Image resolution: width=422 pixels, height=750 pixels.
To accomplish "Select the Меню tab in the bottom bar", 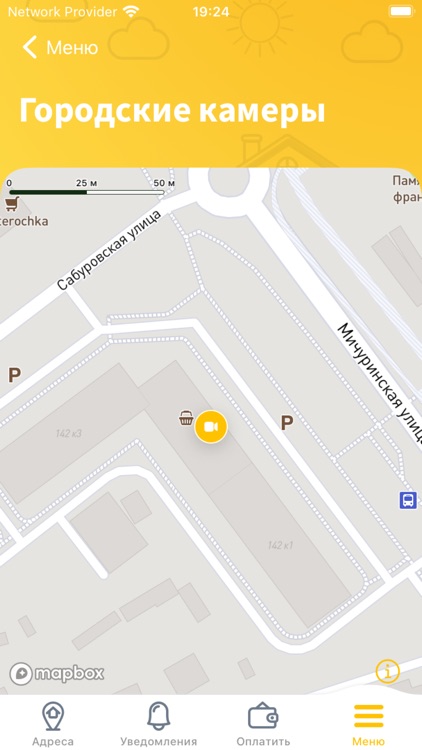I will tap(368, 724).
